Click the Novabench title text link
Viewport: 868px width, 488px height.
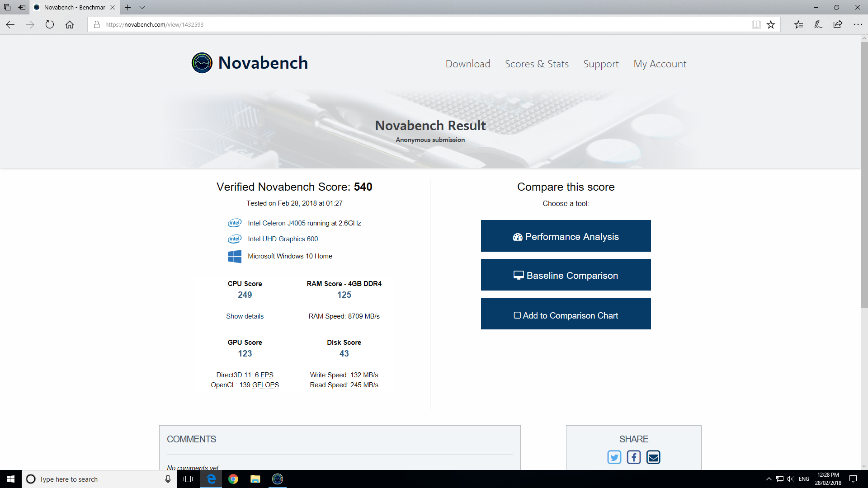coord(263,63)
